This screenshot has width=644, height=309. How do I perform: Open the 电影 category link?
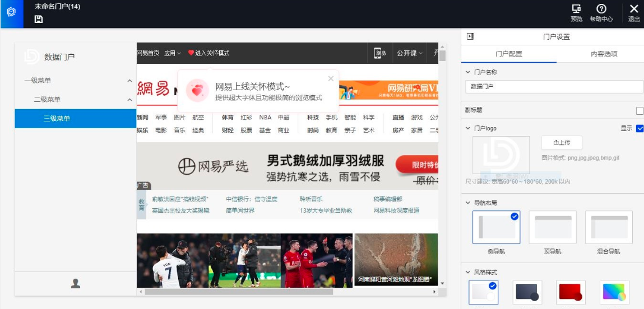pyautogui.click(x=161, y=130)
